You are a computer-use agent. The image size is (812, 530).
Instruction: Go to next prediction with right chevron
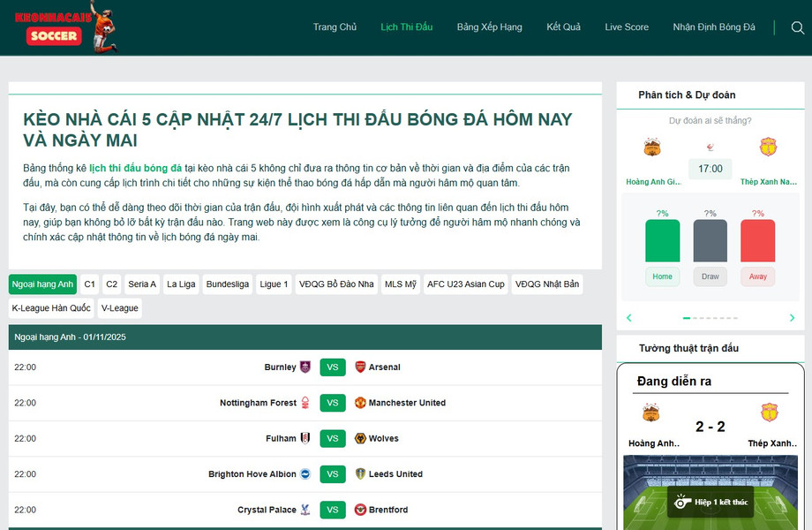pyautogui.click(x=792, y=318)
